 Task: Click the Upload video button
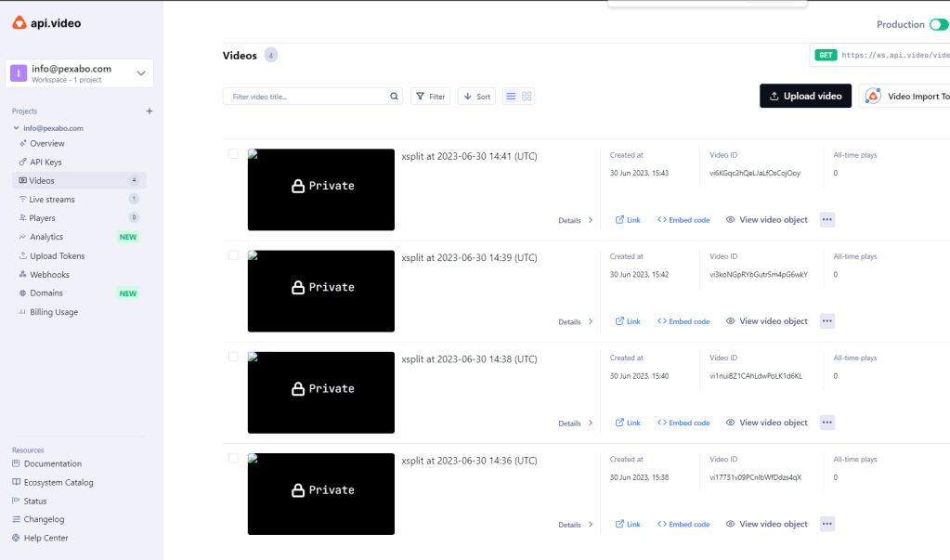click(x=806, y=96)
